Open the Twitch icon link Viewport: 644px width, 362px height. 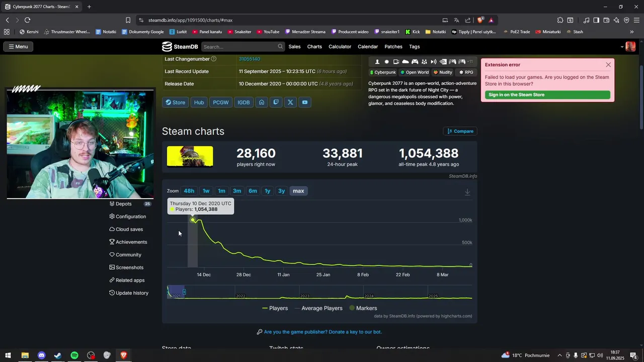pos(276,102)
